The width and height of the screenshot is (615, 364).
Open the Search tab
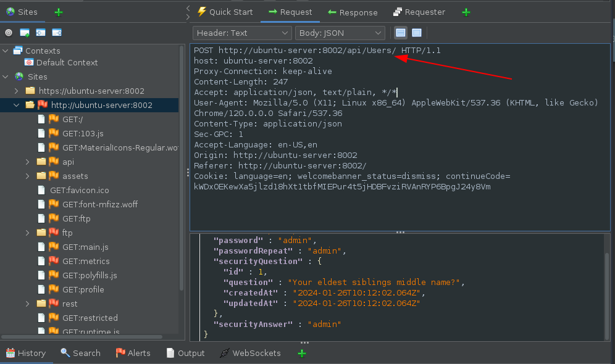(x=81, y=354)
